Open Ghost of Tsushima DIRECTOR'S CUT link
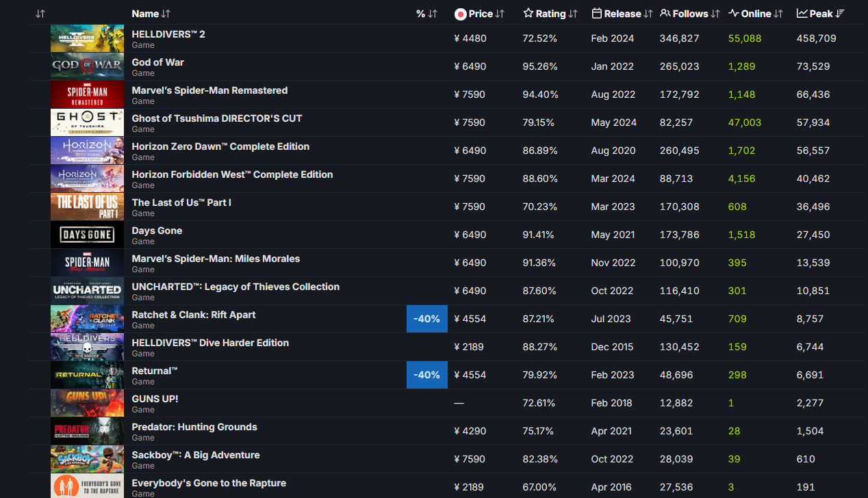Screen dimensions: 868x498 click(217, 118)
